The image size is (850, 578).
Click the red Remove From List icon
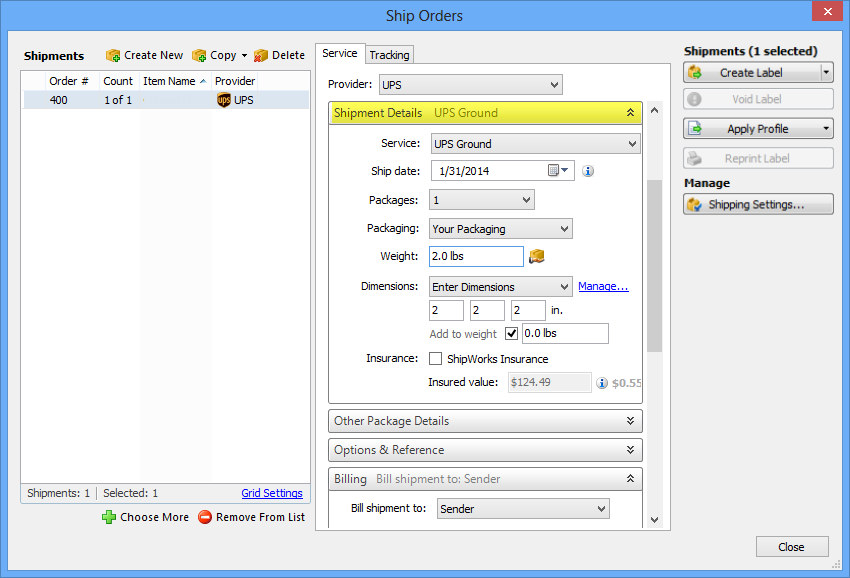coord(205,517)
